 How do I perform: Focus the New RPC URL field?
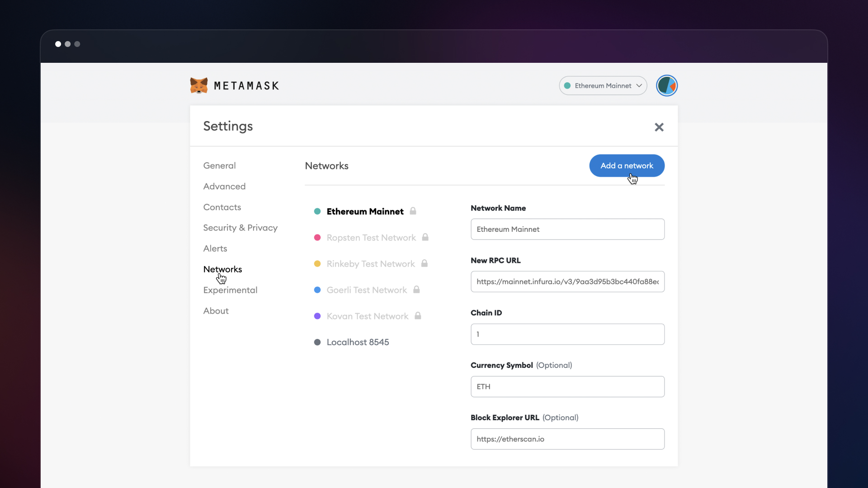[x=567, y=282]
